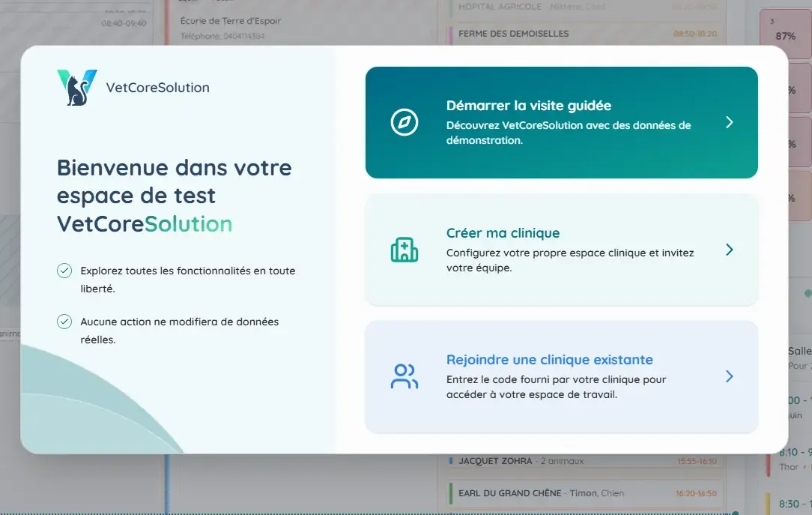Click EARL DU GRAND CHÊNE appointment in background
The image size is (812, 515).
click(x=585, y=493)
